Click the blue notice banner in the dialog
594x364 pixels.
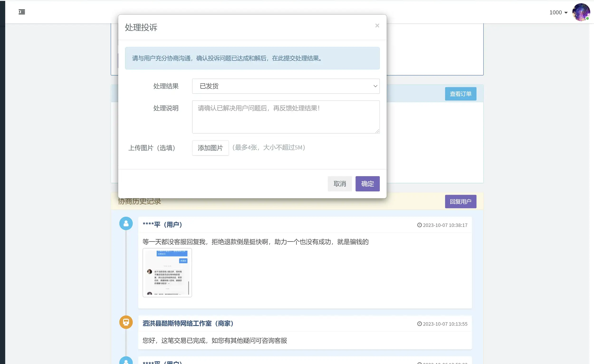point(252,58)
